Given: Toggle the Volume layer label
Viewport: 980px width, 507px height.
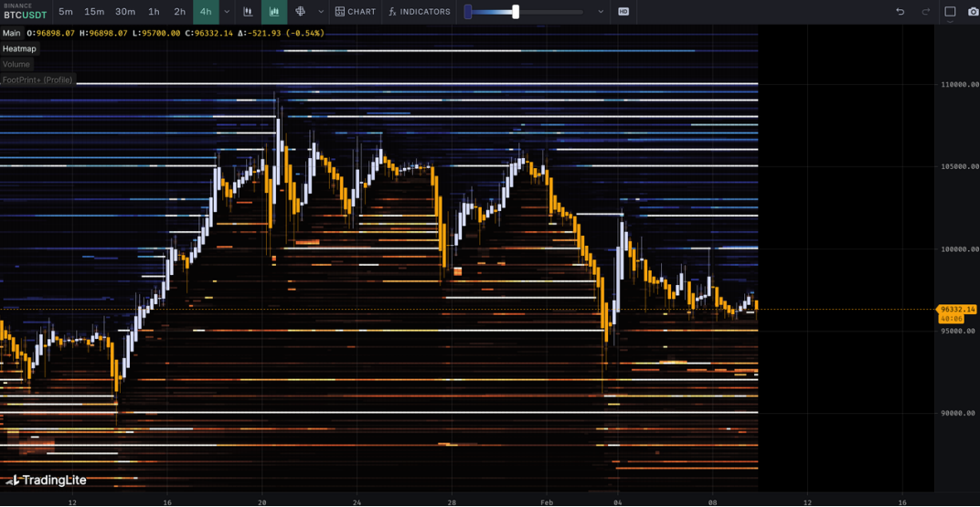Looking at the screenshot, I should [x=16, y=64].
